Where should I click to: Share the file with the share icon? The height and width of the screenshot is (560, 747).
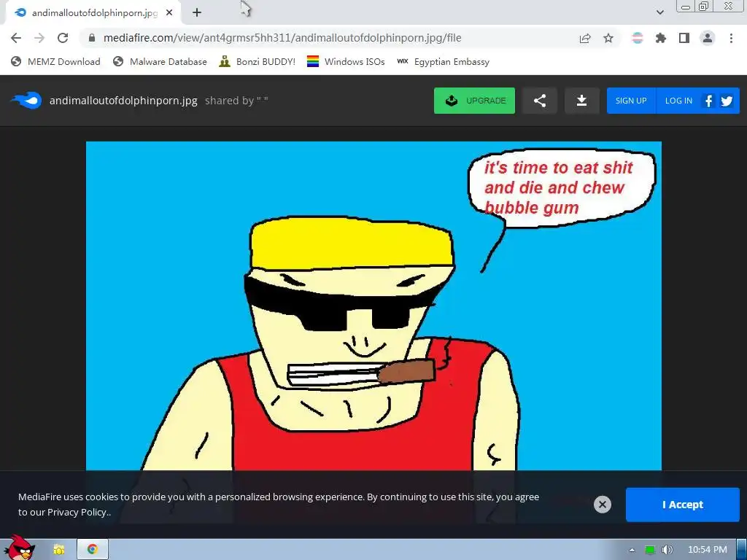pyautogui.click(x=540, y=101)
